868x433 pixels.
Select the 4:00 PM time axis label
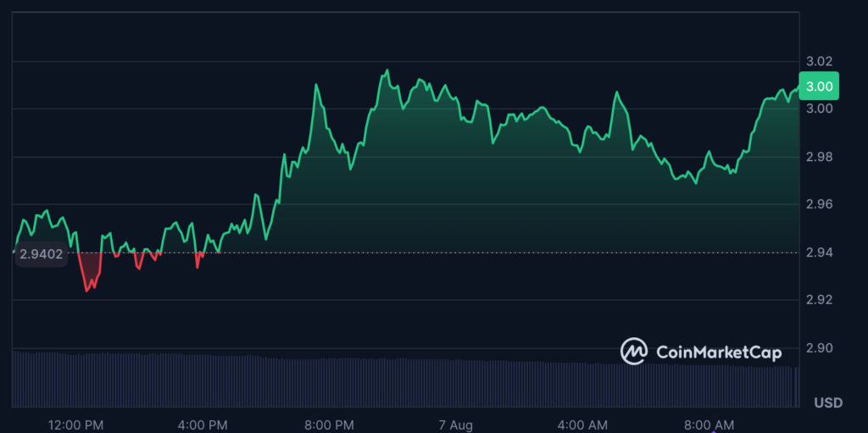[x=202, y=424]
